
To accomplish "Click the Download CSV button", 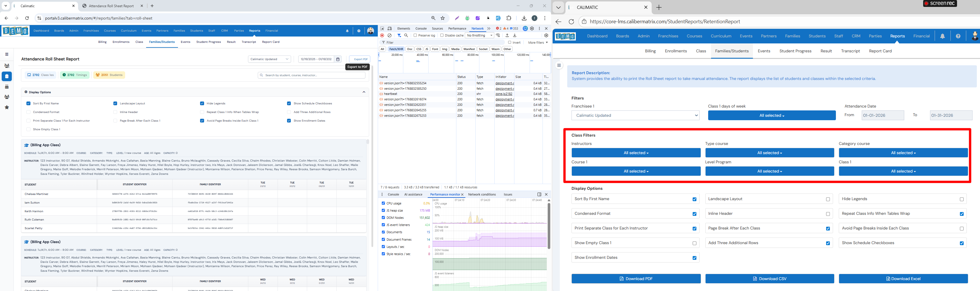I will (769, 279).
